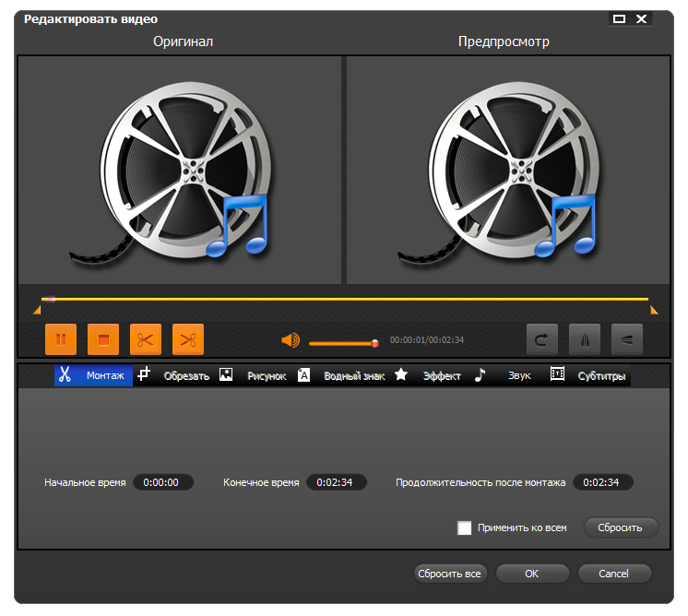Click the music note icon beside Звук
The height and width of the screenshot is (616, 688).
click(480, 374)
